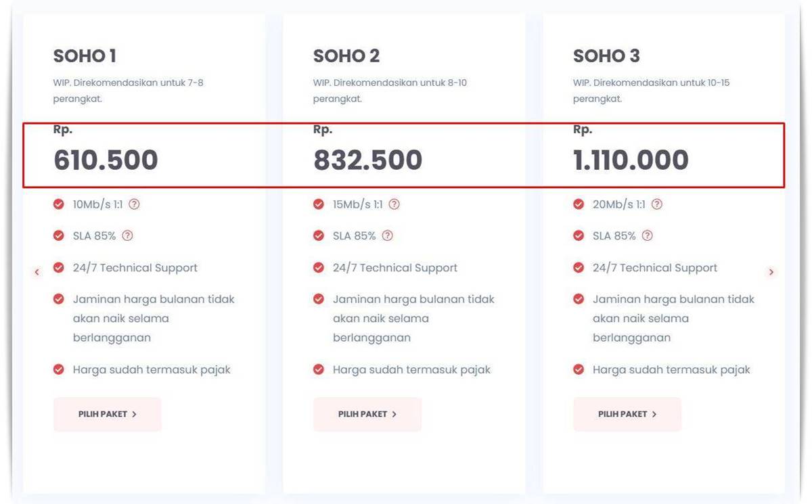Click the SOHO 2 plan heading
The image size is (812, 504).
point(346,56)
